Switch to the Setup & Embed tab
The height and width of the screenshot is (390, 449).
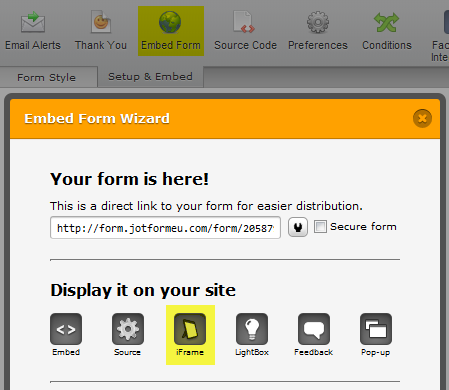(150, 76)
